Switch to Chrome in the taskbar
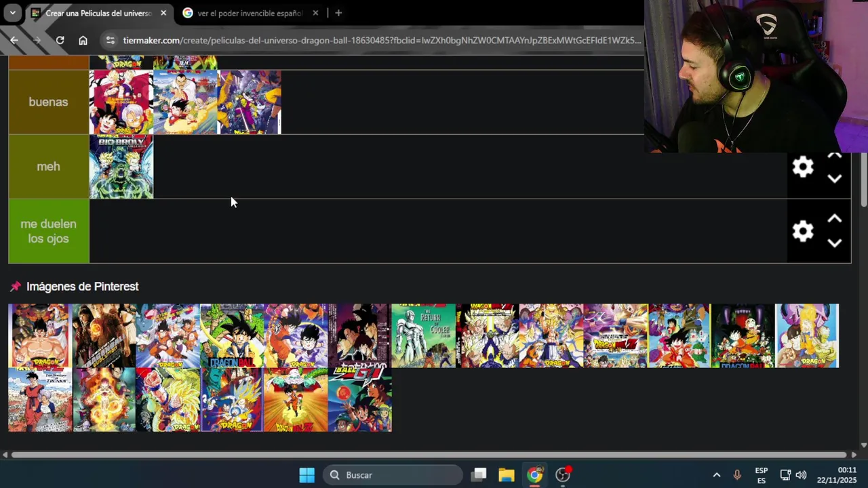 click(535, 475)
